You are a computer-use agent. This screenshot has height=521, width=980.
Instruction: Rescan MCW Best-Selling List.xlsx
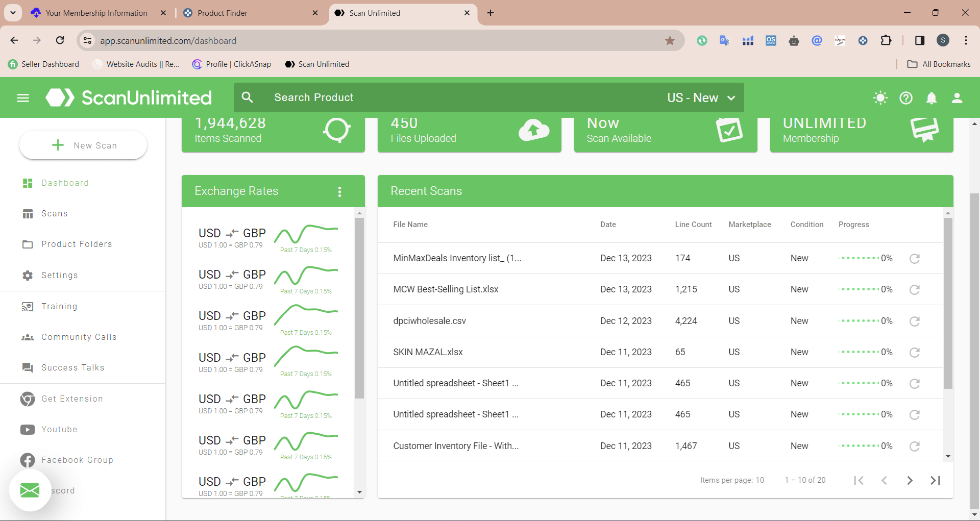(915, 290)
